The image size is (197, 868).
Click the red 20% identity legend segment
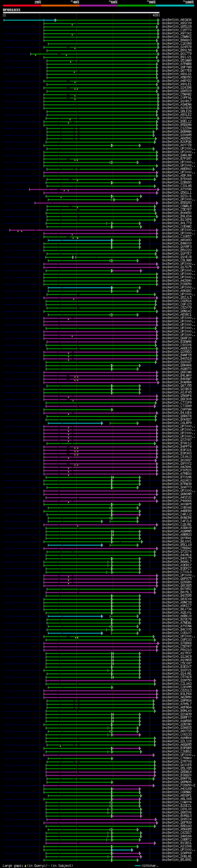pyautogui.click(x=22, y=6)
